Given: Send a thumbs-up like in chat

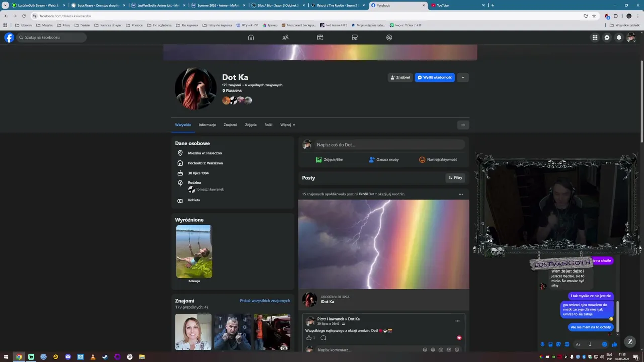Looking at the screenshot, I should coord(614,344).
